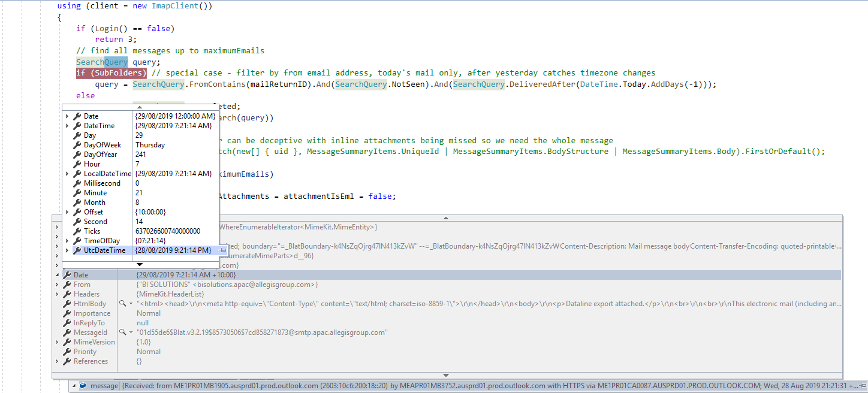Open the visualizer dropdown beside MessageId magnifier

(x=129, y=332)
